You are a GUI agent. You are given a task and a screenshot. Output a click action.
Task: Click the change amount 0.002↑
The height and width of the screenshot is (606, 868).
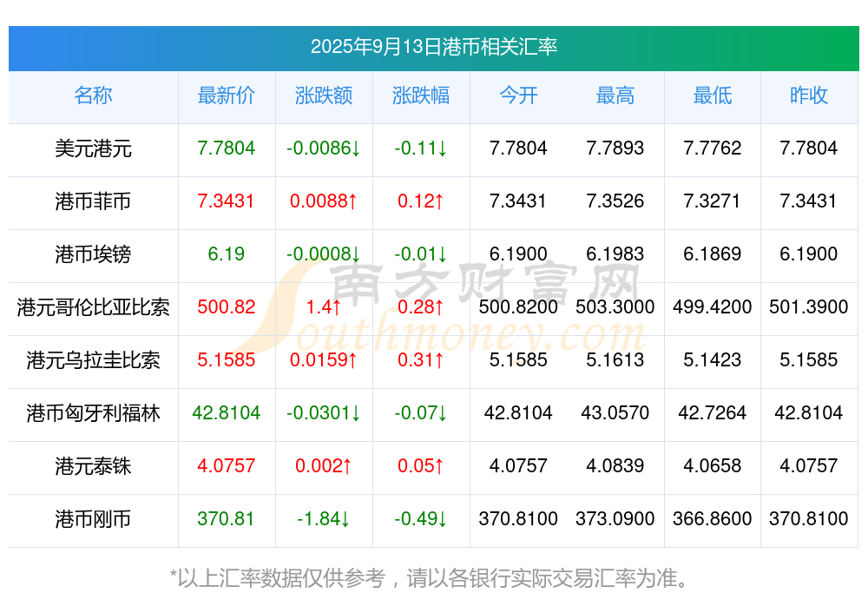pos(323,465)
